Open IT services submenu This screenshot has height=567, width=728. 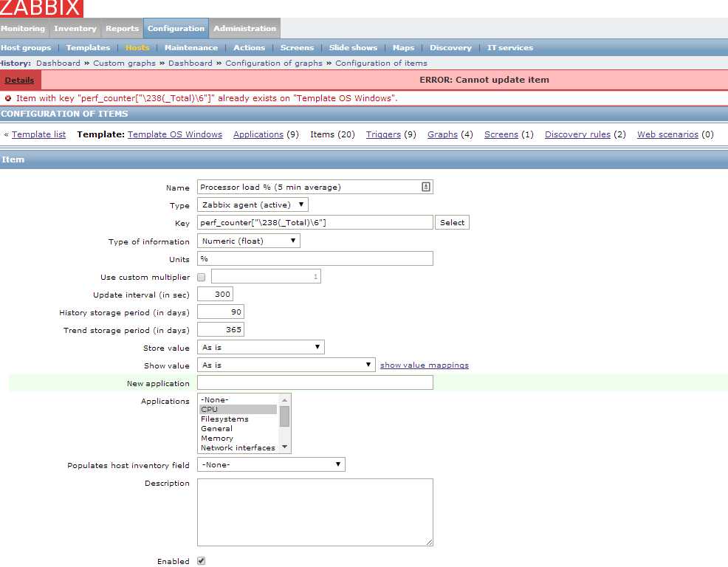(x=510, y=48)
